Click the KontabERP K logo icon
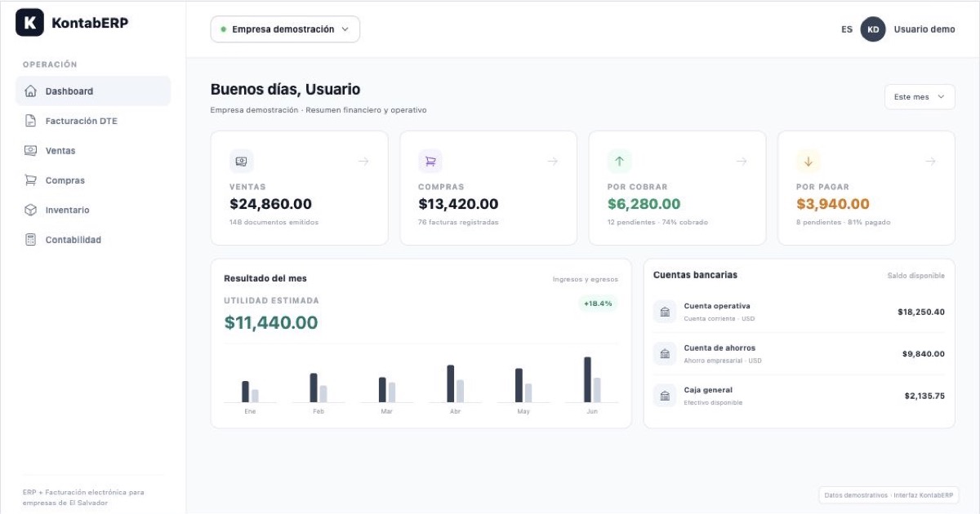Screen dimensions: 980x514 [29, 23]
